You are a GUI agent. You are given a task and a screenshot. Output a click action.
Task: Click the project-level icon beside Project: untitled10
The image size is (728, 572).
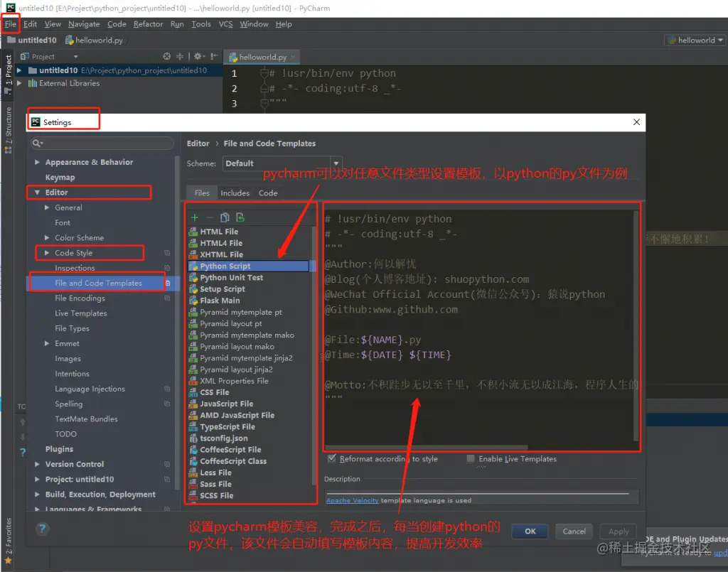click(167, 479)
